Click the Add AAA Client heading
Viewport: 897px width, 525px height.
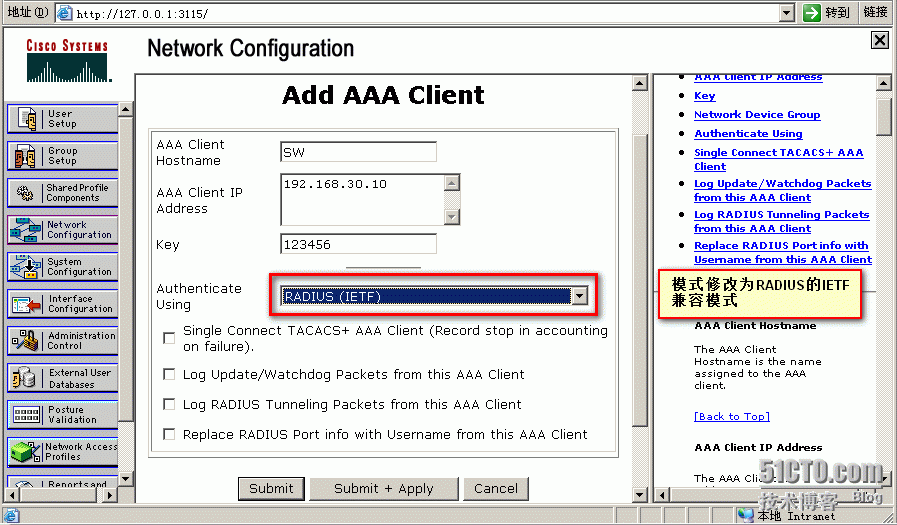click(383, 95)
